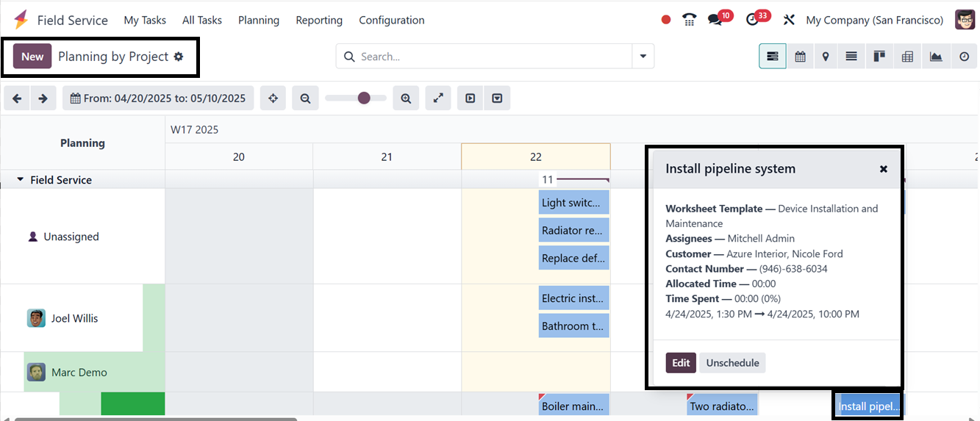The width and height of the screenshot is (980, 421).
Task: Click the focus today crosshair button
Action: click(x=273, y=98)
